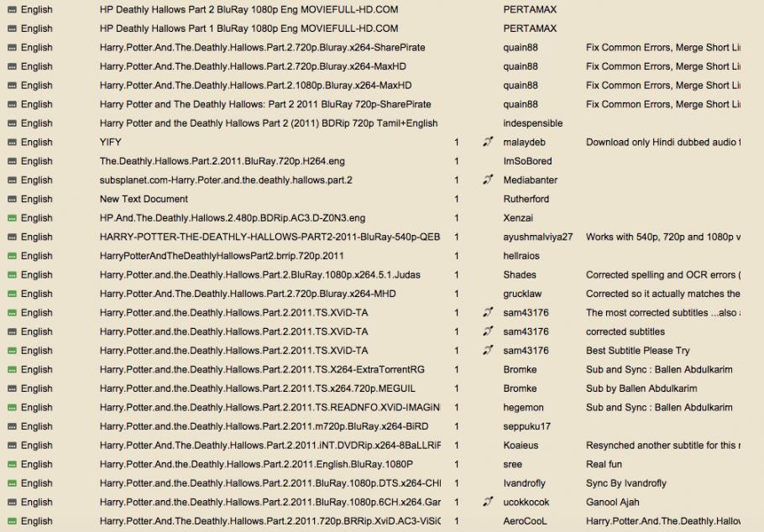Open 'Deathly Hallows: Part 2 2011 BluRay 720p-SharePirate' link
The width and height of the screenshot is (764, 532).
coord(265,104)
